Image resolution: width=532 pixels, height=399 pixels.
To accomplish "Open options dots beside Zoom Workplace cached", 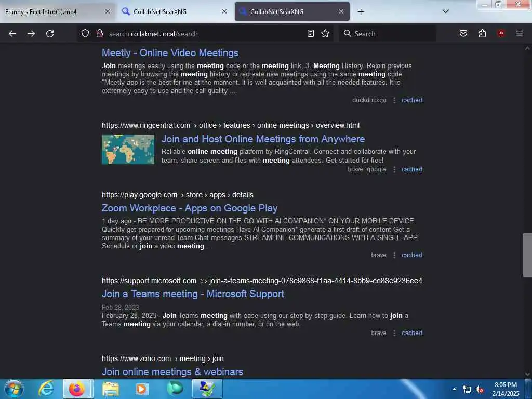I will [394, 255].
